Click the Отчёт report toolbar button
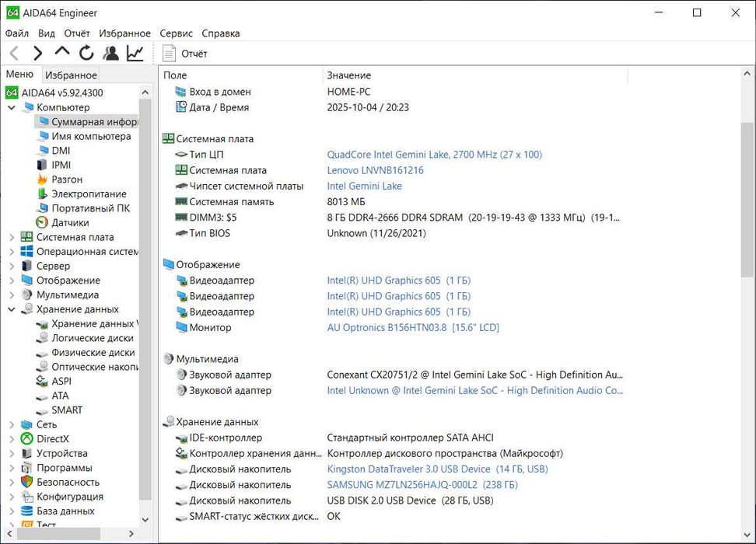756x544 pixels. (x=185, y=54)
